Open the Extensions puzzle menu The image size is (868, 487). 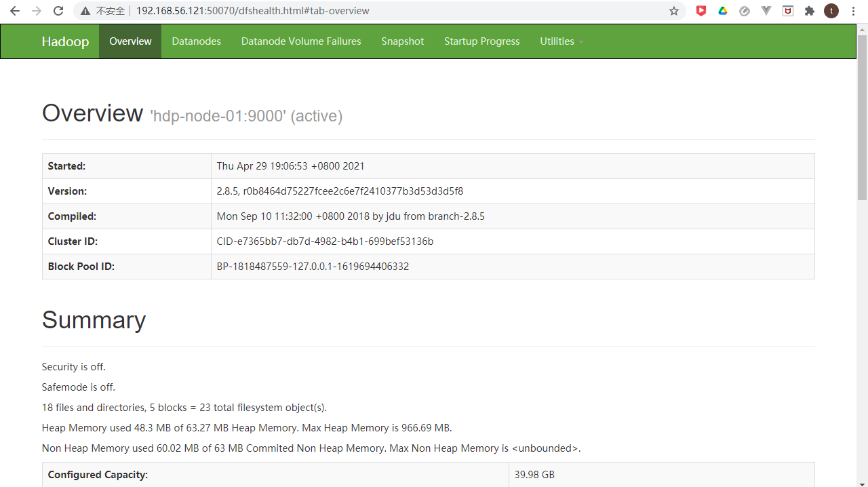pyautogui.click(x=810, y=11)
